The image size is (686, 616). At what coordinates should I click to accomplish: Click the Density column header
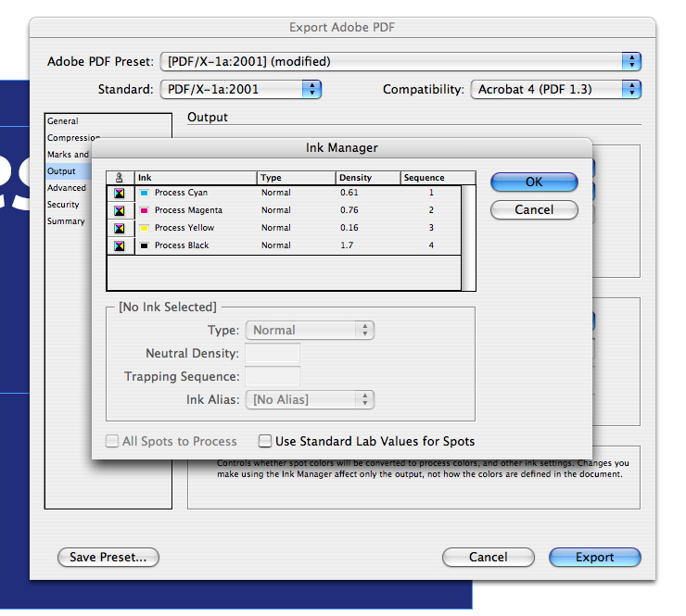368,178
